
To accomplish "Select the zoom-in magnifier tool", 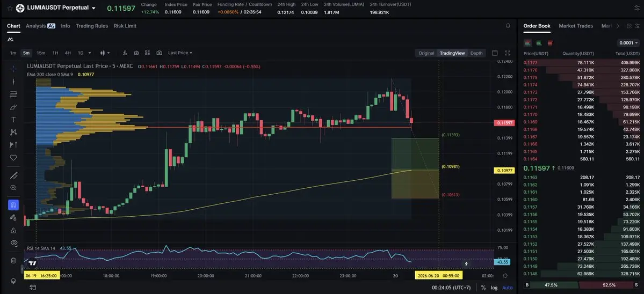I will click(13, 188).
